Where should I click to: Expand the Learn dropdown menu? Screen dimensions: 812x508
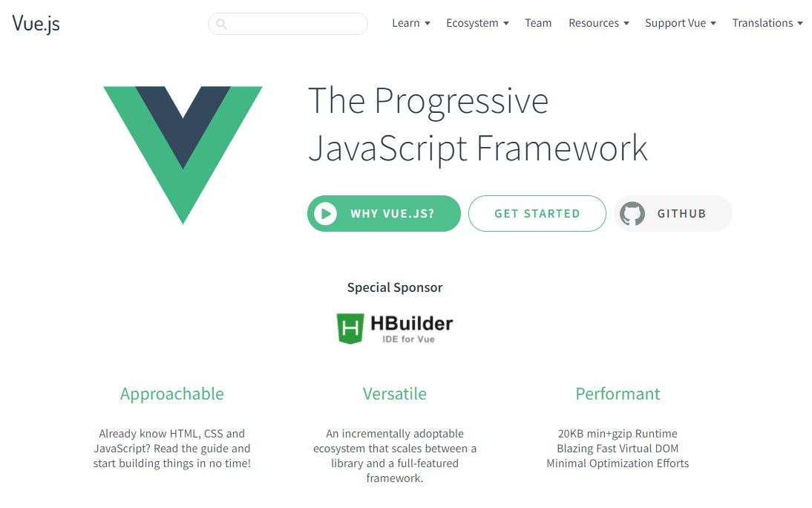[x=411, y=23]
